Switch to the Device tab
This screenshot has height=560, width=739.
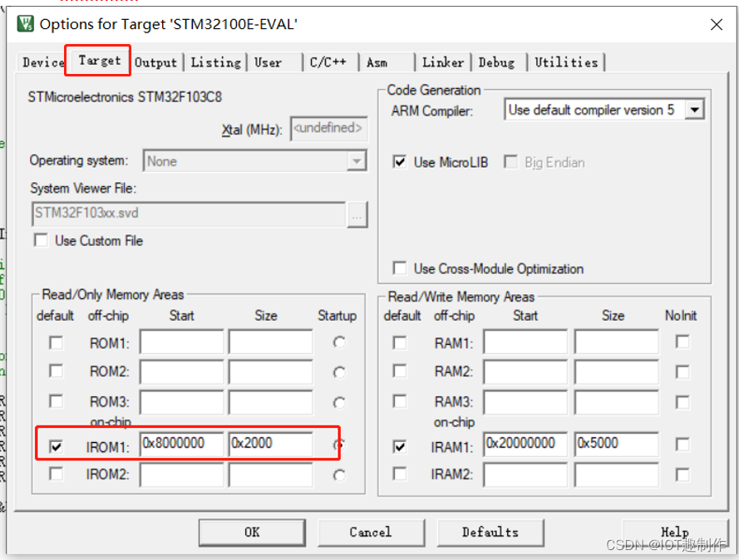tap(43, 62)
